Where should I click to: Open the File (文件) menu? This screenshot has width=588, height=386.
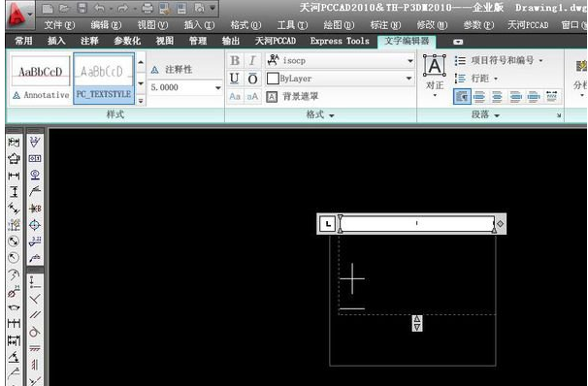pyautogui.click(x=59, y=25)
